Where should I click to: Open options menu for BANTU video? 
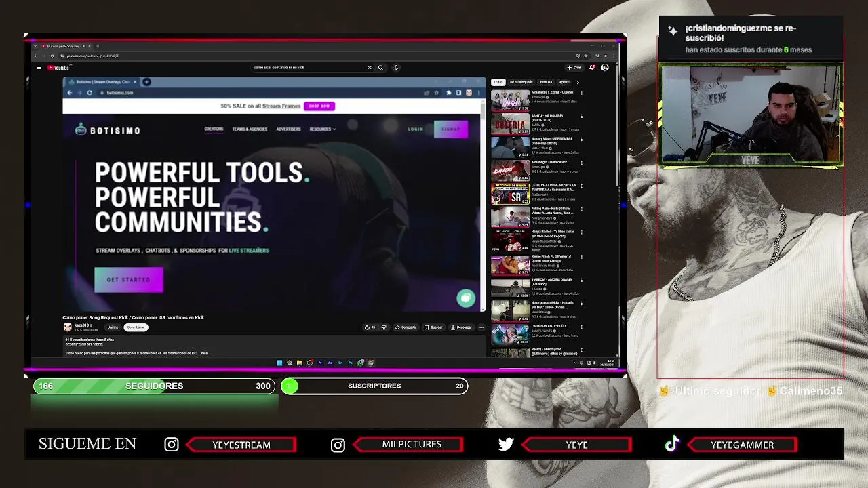point(582,116)
